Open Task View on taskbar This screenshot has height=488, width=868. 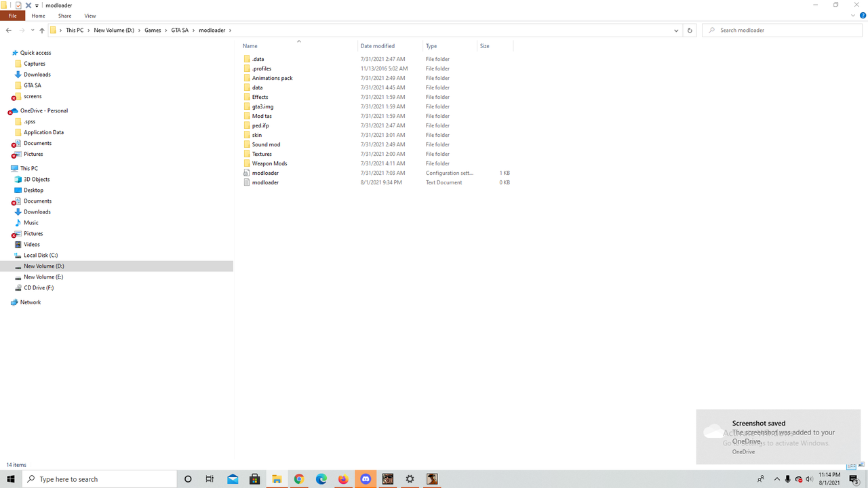210,479
